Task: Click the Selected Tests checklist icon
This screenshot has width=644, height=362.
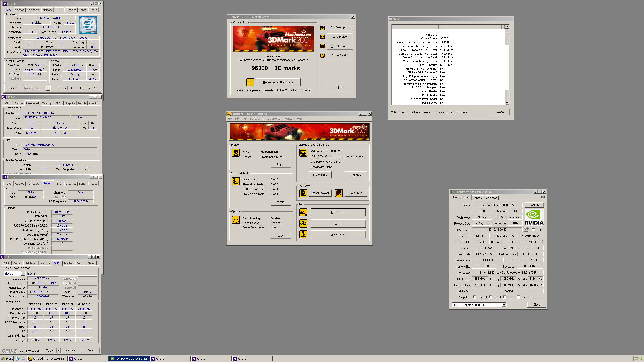Action: pos(236,181)
